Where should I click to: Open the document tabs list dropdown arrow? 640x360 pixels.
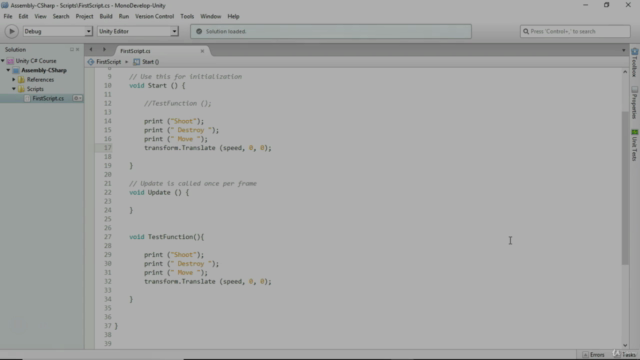[x=624, y=50]
